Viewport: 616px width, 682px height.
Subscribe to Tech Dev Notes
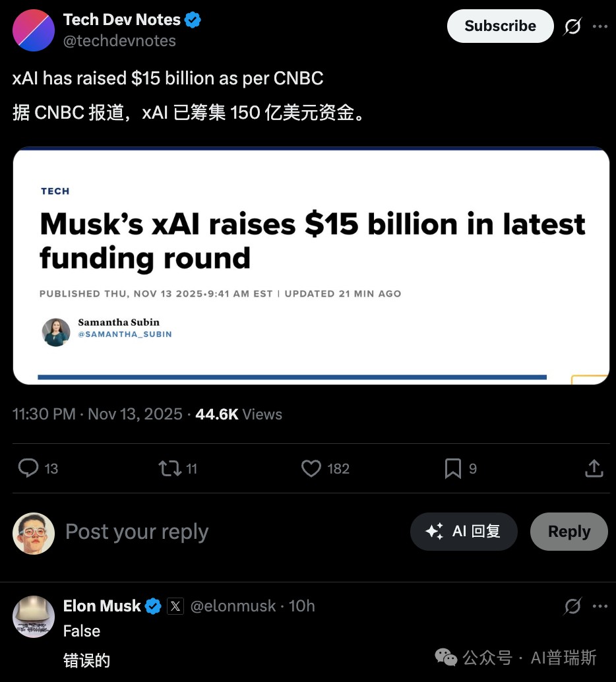point(500,26)
